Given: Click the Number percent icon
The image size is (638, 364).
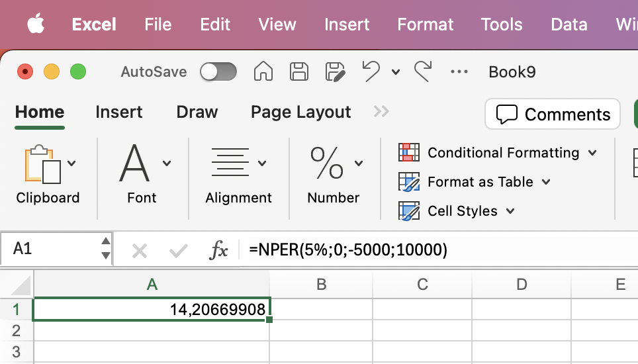Looking at the screenshot, I should (x=327, y=163).
